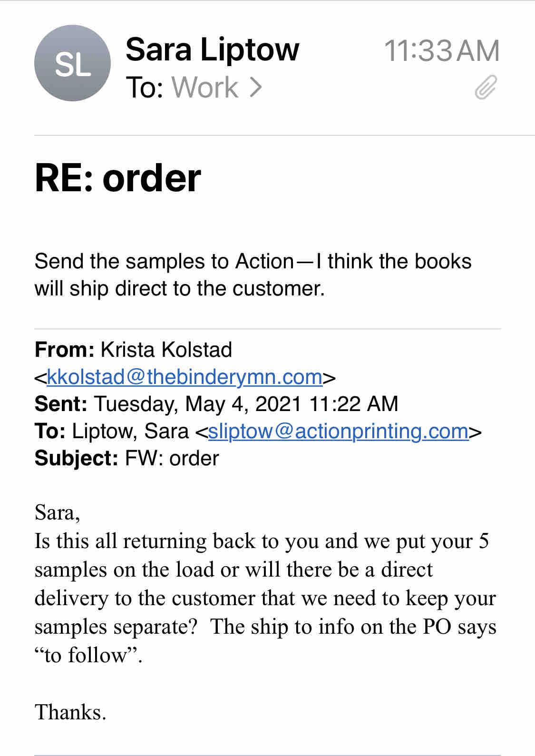Tap the date Tuesday, May 4, 2021
The height and width of the screenshot is (756, 535).
click(198, 404)
